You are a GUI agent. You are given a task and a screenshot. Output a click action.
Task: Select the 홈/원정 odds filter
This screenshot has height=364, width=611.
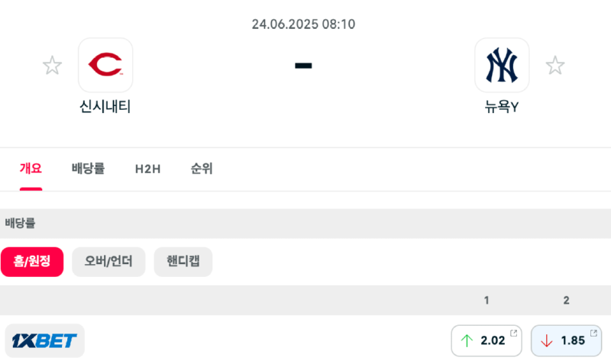[x=32, y=262]
